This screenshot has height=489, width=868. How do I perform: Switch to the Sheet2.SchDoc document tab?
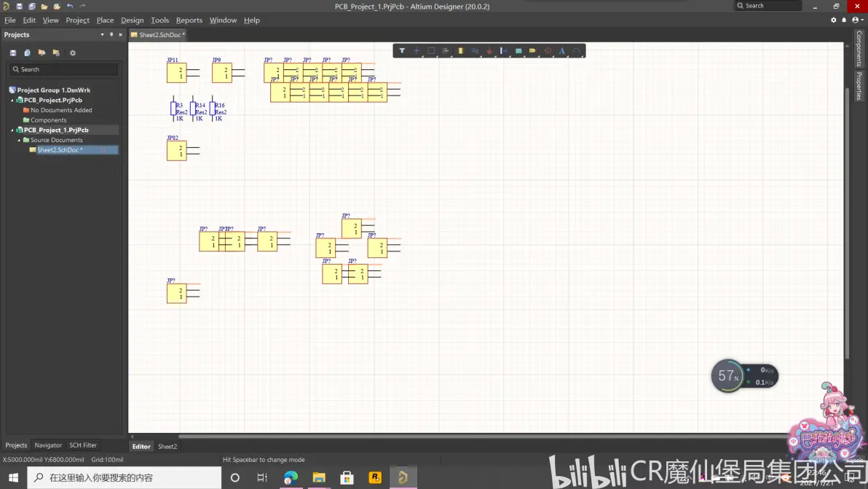(x=158, y=35)
